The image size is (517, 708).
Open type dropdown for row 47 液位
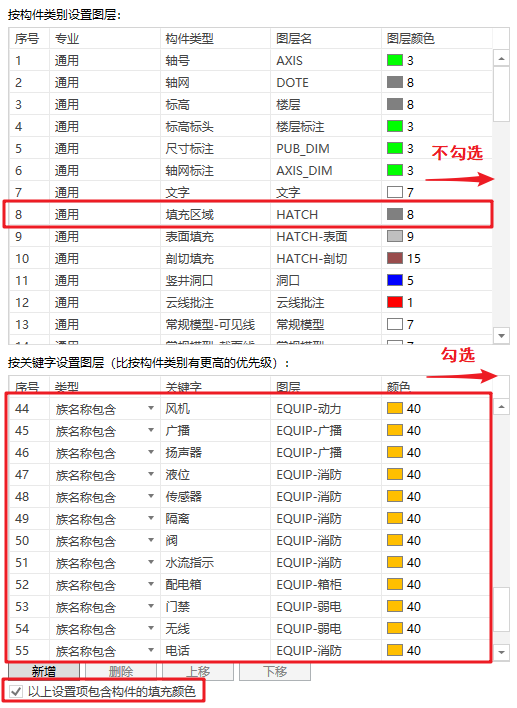(x=151, y=474)
